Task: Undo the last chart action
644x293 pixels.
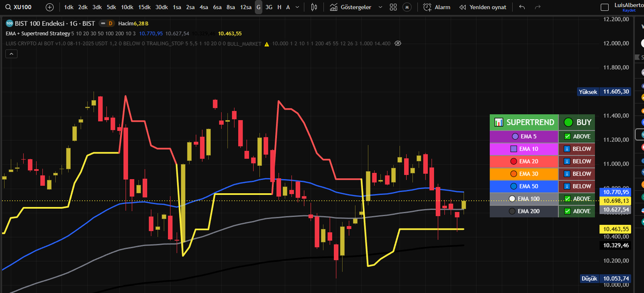Action: pos(523,8)
